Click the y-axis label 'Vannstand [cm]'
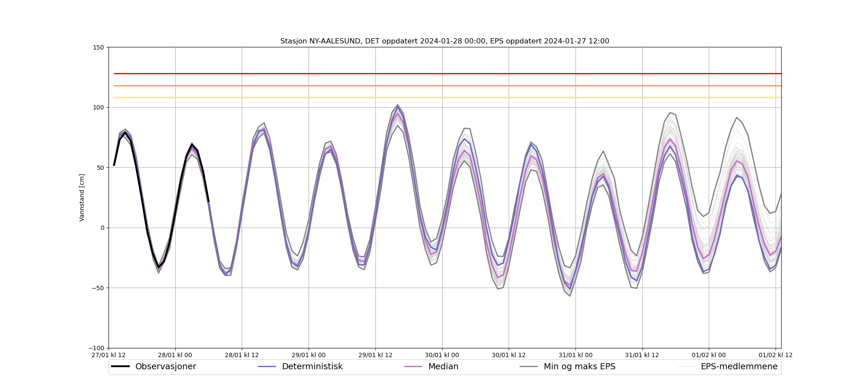868x391 pixels. click(82, 198)
